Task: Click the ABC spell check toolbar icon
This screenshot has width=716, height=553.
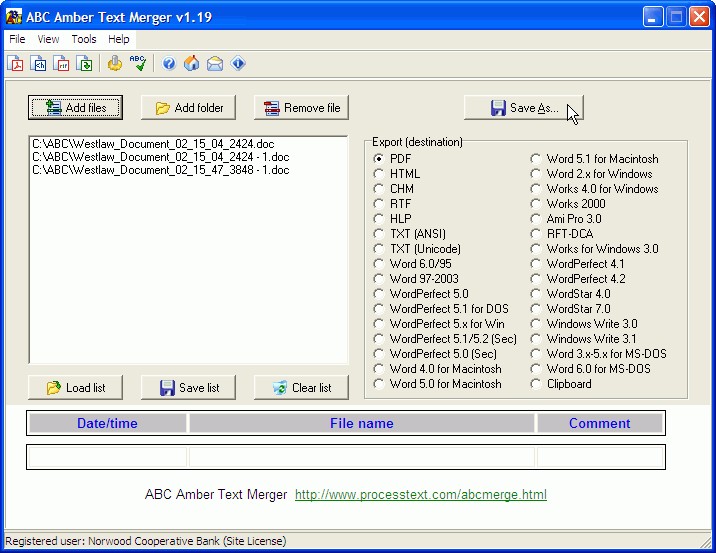Action: coord(138,64)
